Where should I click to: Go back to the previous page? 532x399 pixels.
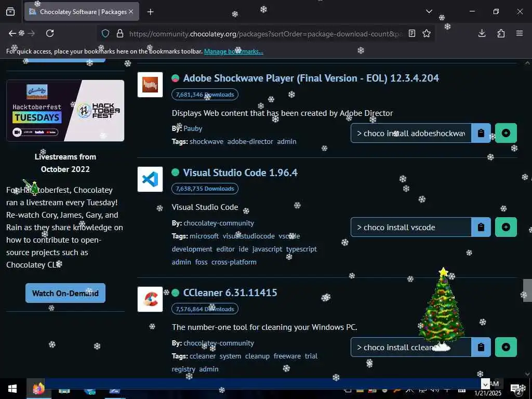[x=12, y=33]
